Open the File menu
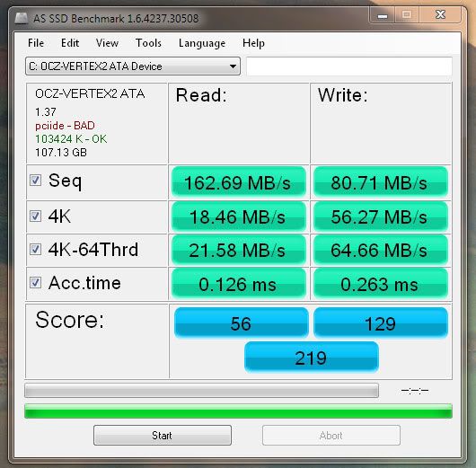Screen dimensions: 476x468 pos(36,43)
